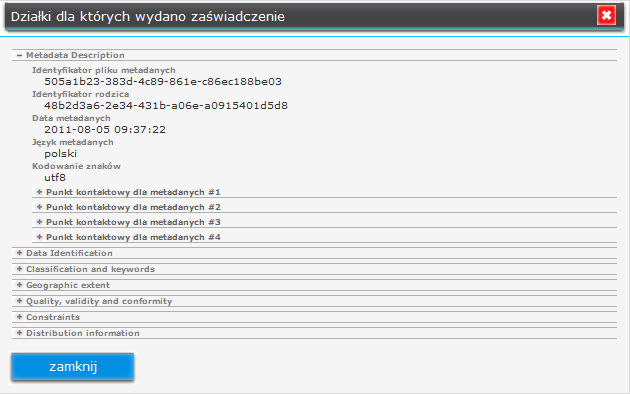Click the encoding value utf8
The height and width of the screenshot is (394, 630).
55,178
